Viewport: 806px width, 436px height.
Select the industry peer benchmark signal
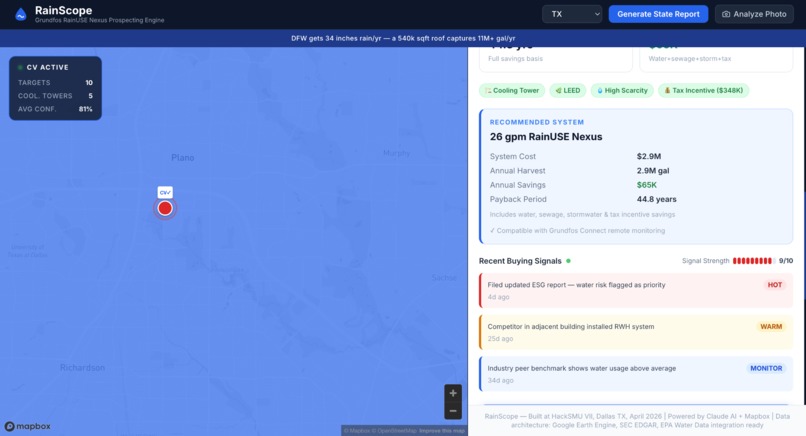[636, 374]
